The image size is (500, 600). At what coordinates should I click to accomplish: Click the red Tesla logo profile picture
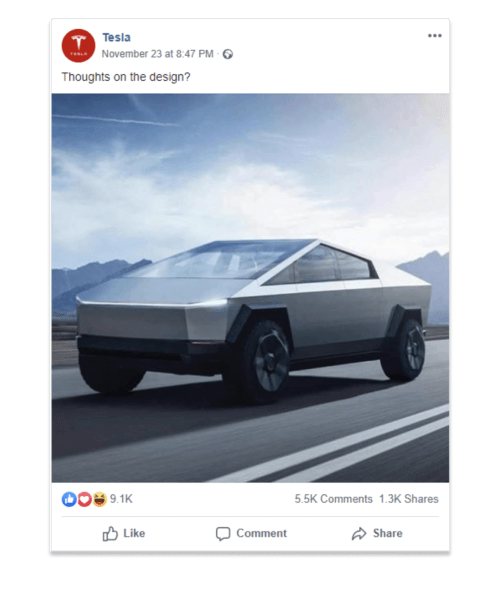(78, 46)
